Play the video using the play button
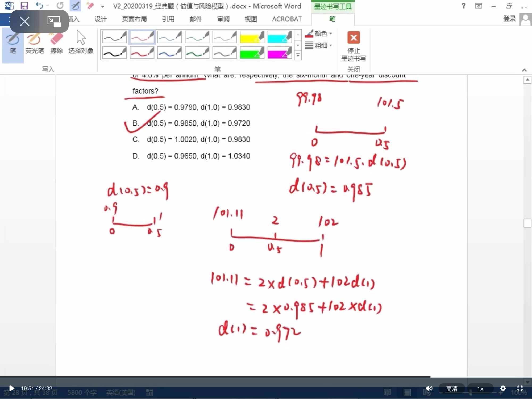This screenshot has height=399, width=532. 12,388
